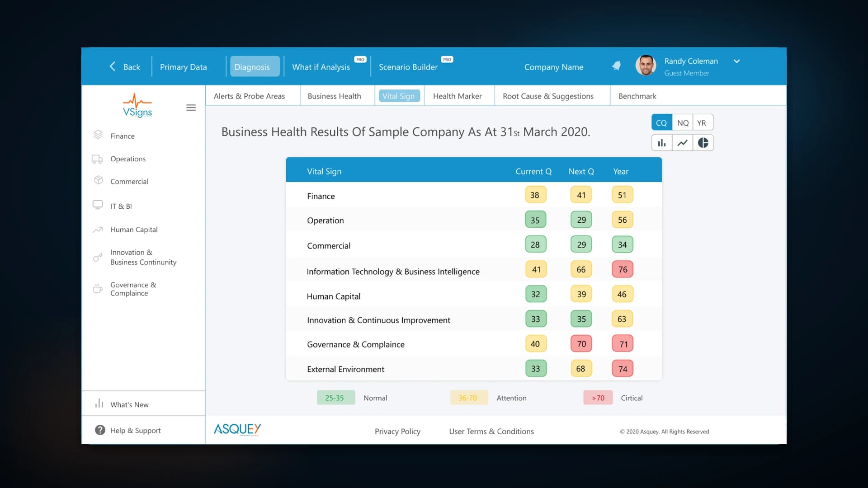The image size is (868, 488).
Task: Go to Health Marker tab
Action: point(458,96)
